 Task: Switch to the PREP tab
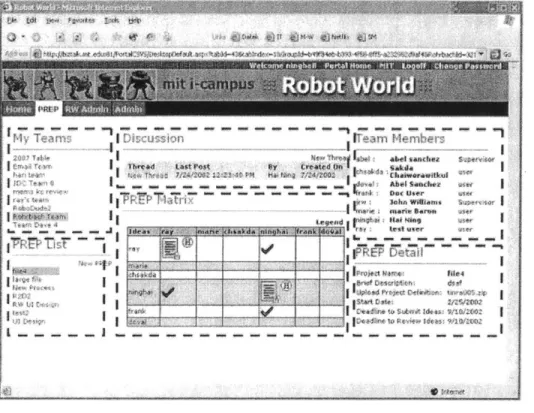coord(48,109)
